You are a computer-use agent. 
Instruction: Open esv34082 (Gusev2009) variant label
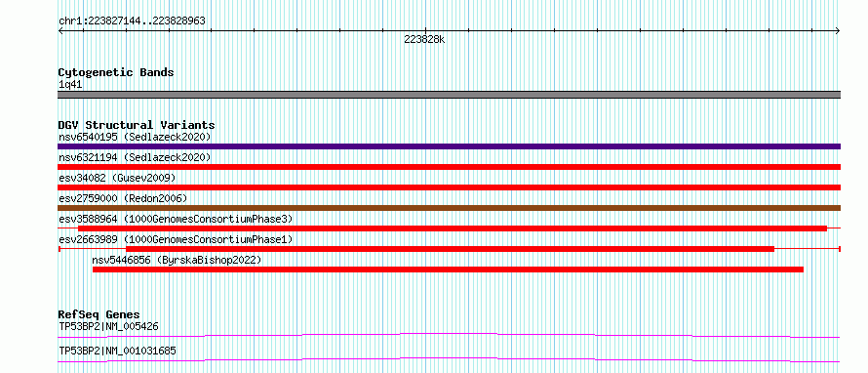coord(117,178)
